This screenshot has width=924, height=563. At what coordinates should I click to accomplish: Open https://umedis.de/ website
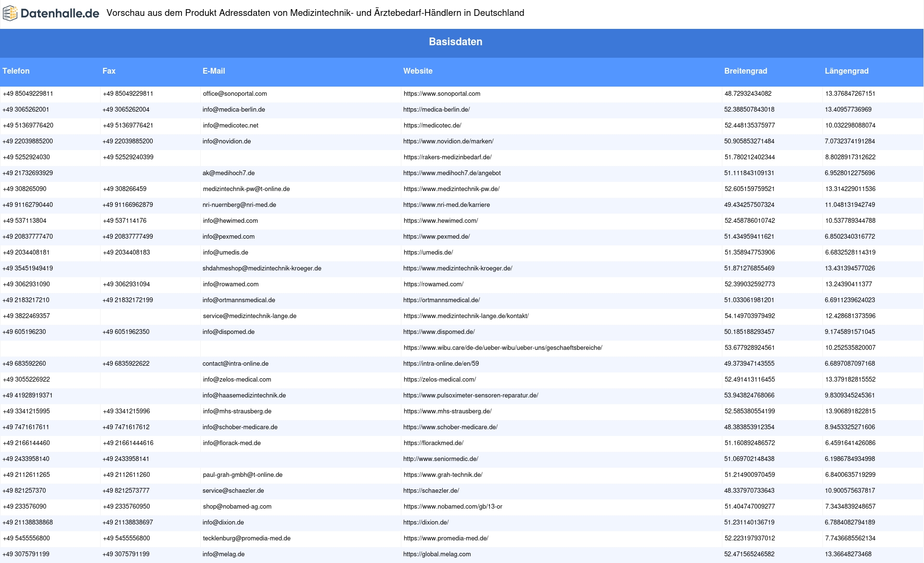(428, 253)
